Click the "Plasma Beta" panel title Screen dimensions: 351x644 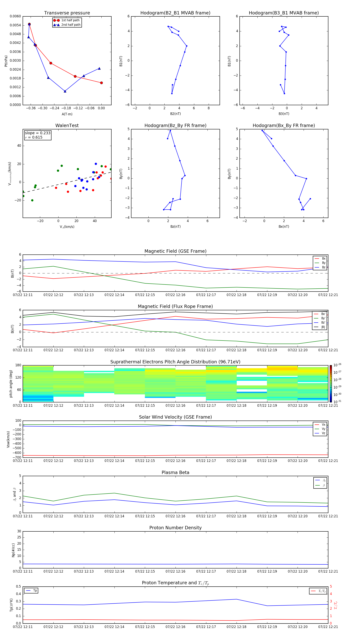[x=175, y=473]
